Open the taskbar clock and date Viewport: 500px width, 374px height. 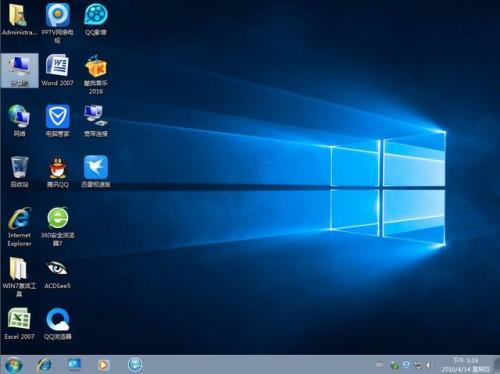tap(466, 365)
